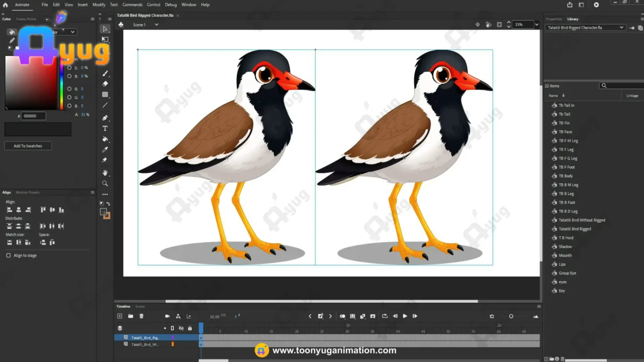Select the Tatatili Bird Rigged library item

point(575,229)
